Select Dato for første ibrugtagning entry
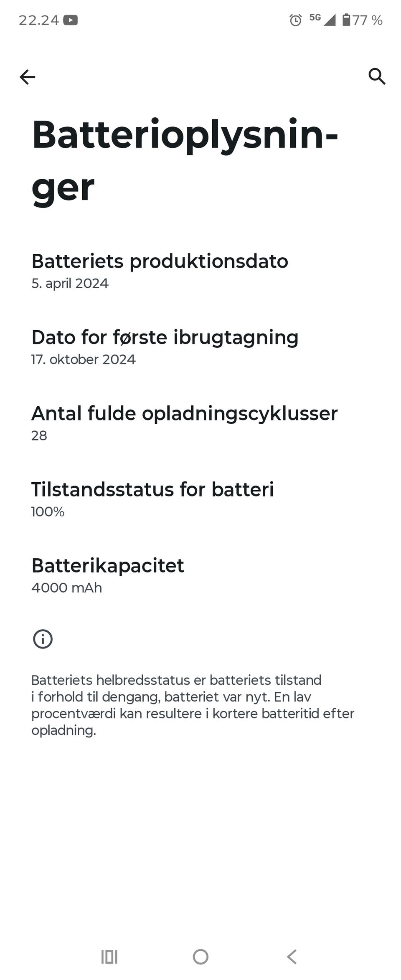 click(200, 347)
